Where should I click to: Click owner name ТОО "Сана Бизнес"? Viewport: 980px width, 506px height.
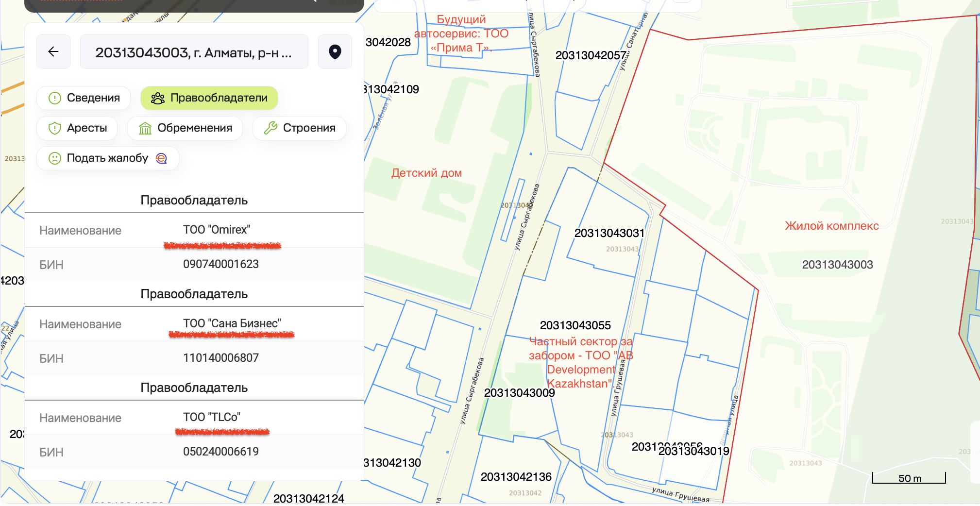coord(232,323)
